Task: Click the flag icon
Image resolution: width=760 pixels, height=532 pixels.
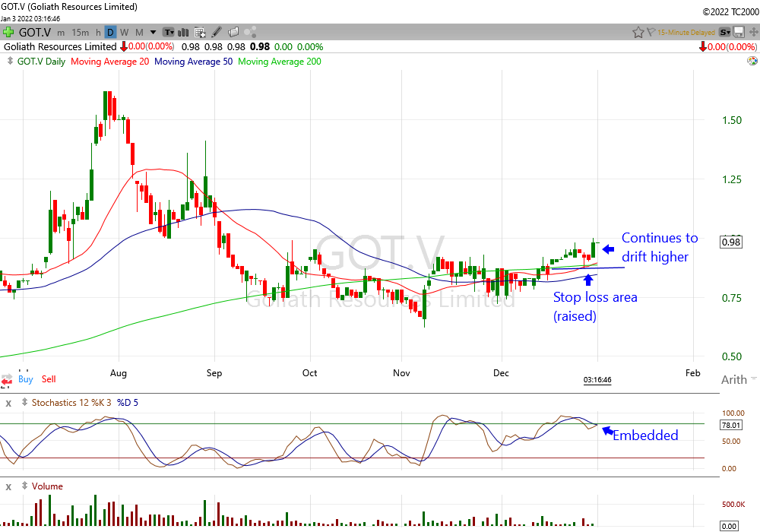Action: click(651, 33)
